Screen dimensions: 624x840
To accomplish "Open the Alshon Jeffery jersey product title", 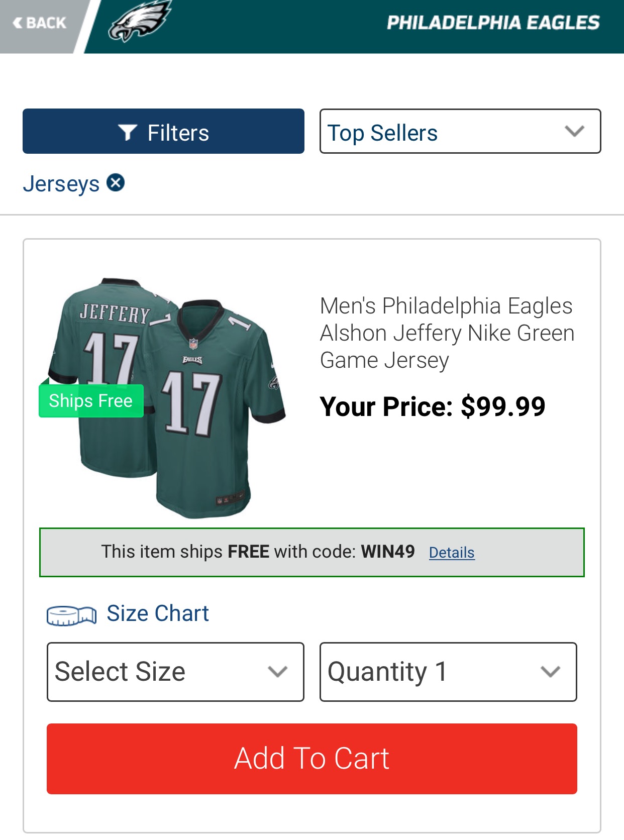I will (447, 333).
